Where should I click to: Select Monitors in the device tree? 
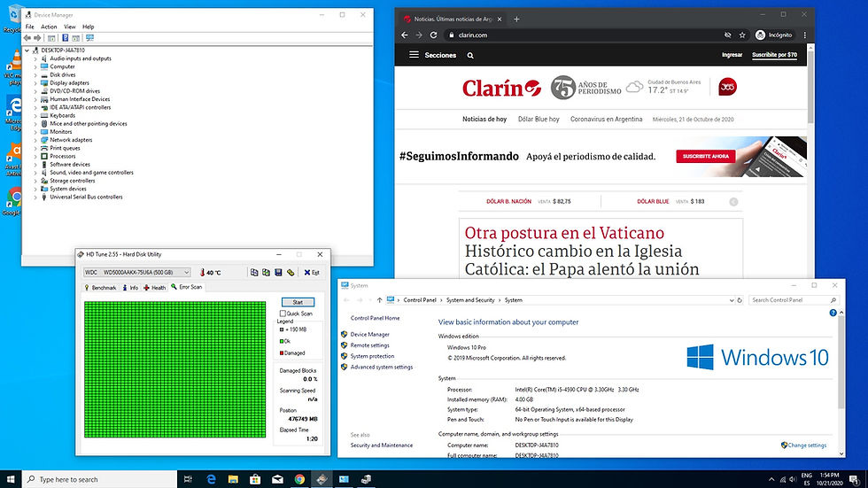61,132
